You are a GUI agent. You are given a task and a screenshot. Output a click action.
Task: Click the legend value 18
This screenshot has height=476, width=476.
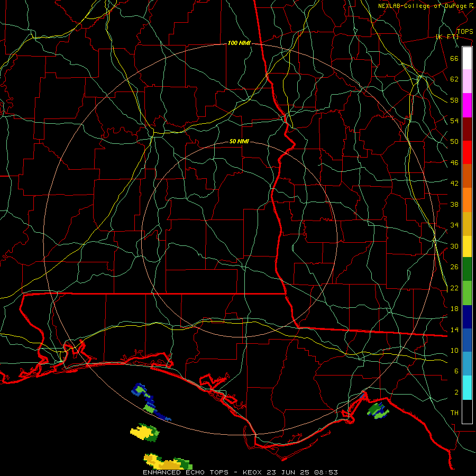click(x=454, y=309)
